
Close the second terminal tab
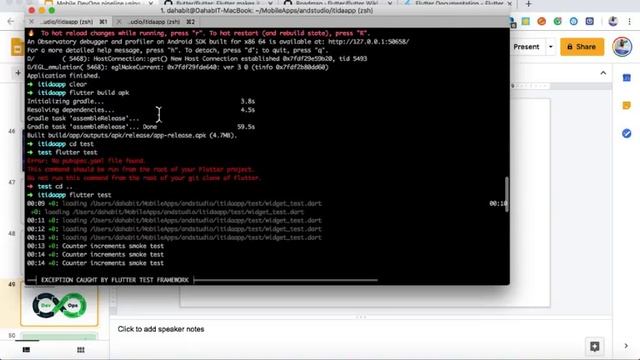coord(118,22)
